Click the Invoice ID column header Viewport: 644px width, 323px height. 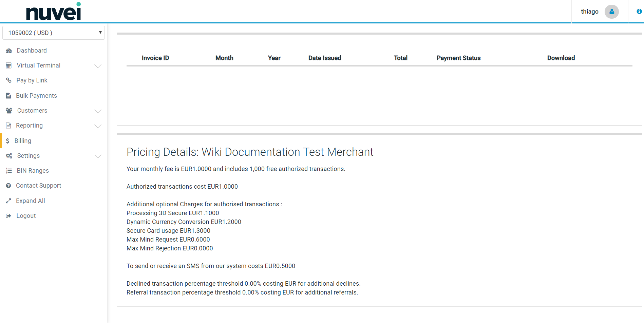click(155, 58)
